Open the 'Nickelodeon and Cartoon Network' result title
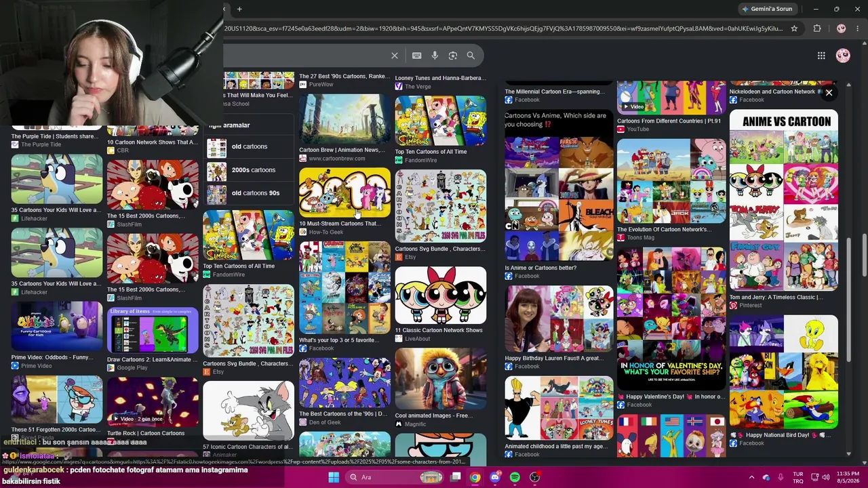Viewport: 868px width, 488px height. coord(772,91)
